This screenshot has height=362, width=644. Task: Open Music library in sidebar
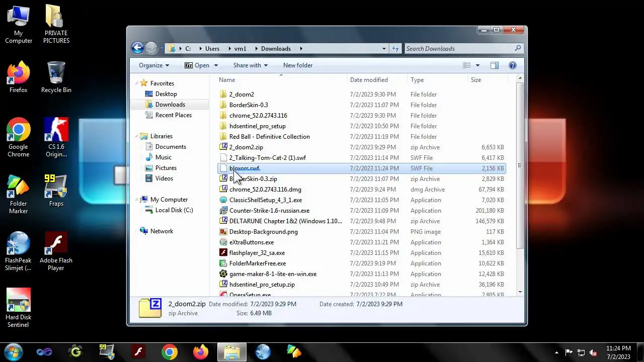click(163, 157)
